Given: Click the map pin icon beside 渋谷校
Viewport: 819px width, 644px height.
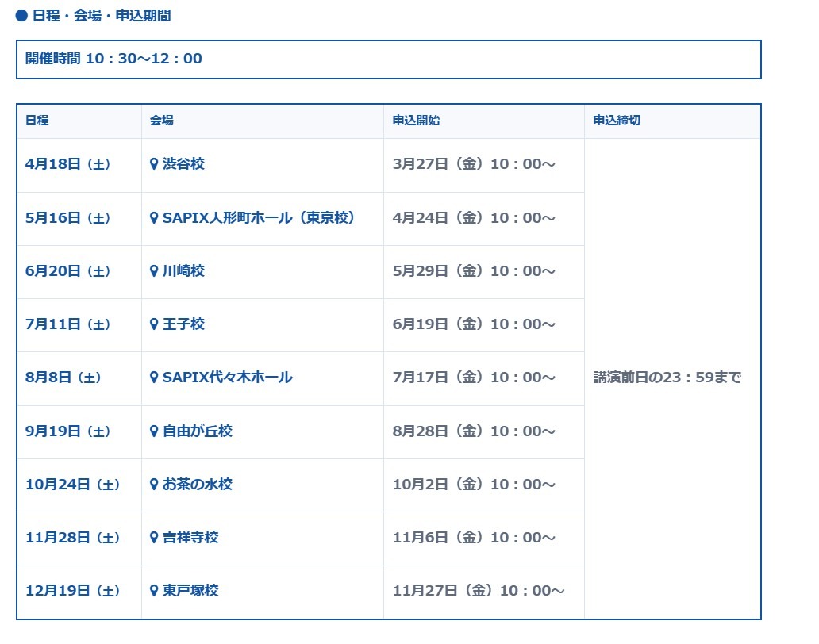Looking at the screenshot, I should [x=154, y=164].
